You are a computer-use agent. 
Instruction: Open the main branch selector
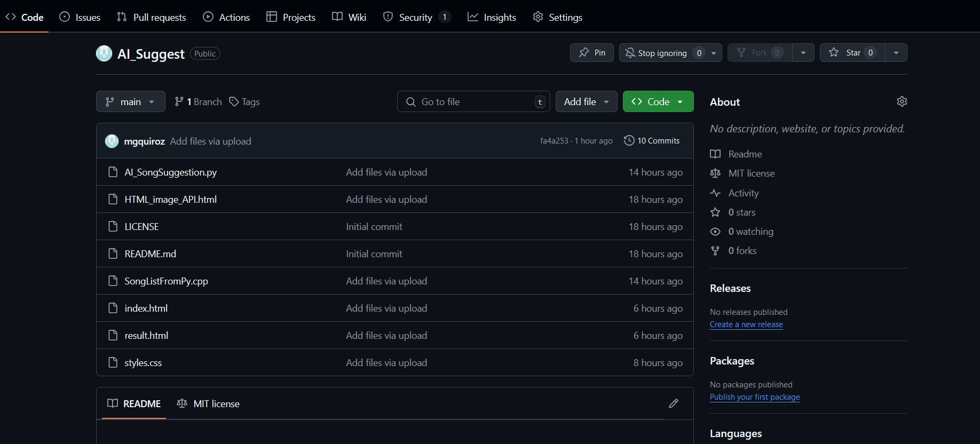131,101
